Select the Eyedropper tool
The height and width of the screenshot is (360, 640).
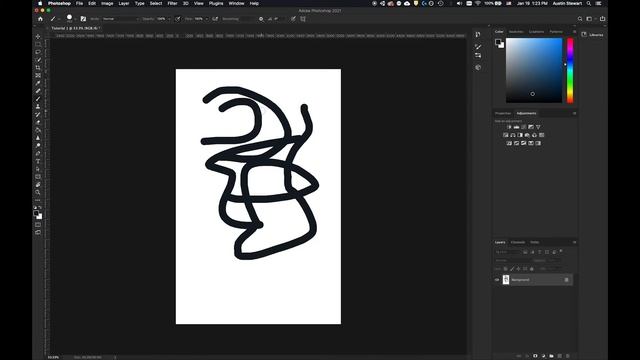coord(38,83)
